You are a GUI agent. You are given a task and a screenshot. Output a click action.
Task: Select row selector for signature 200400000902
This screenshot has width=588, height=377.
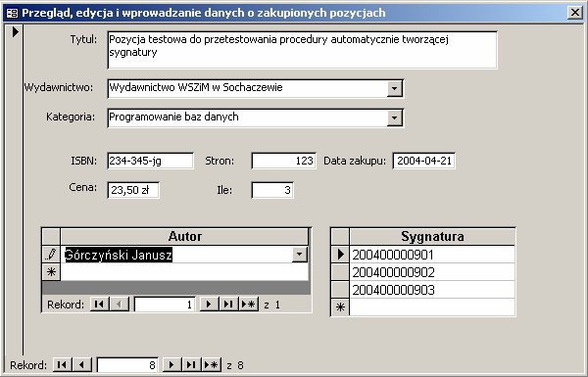point(340,271)
